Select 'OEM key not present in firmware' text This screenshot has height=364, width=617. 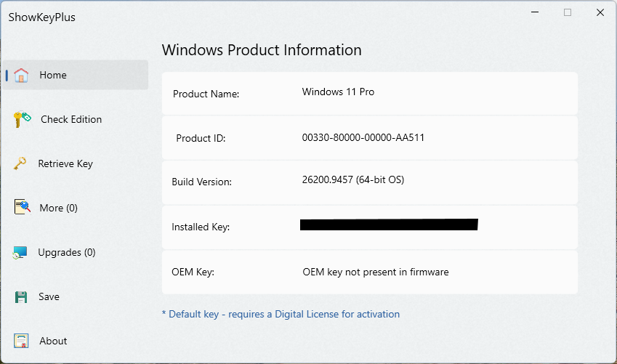coord(376,272)
